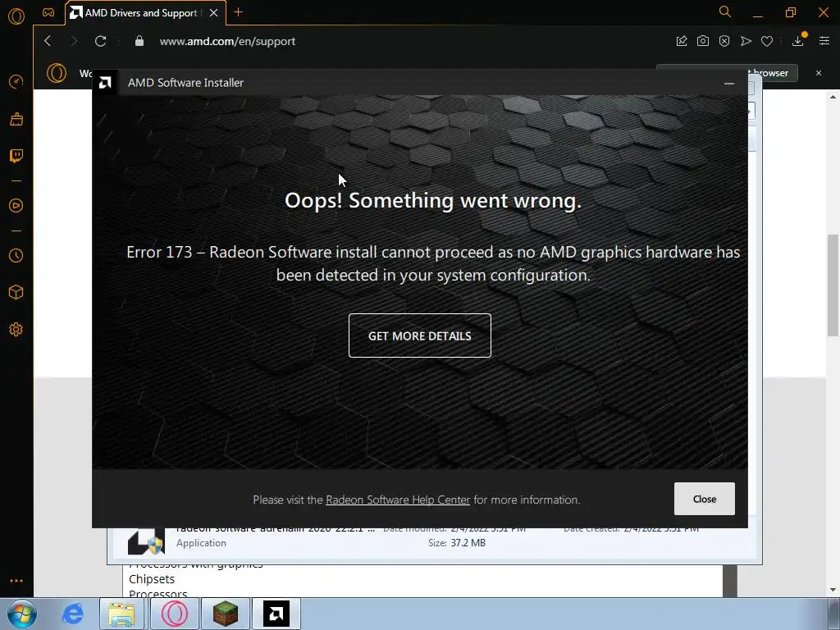The image size is (840, 630).
Task: Switch to AMD installer taskbar button
Action: click(276, 614)
